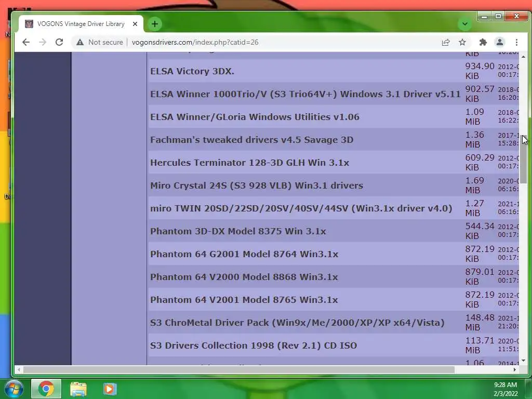Open Chrome's three-dot menu

click(x=516, y=42)
